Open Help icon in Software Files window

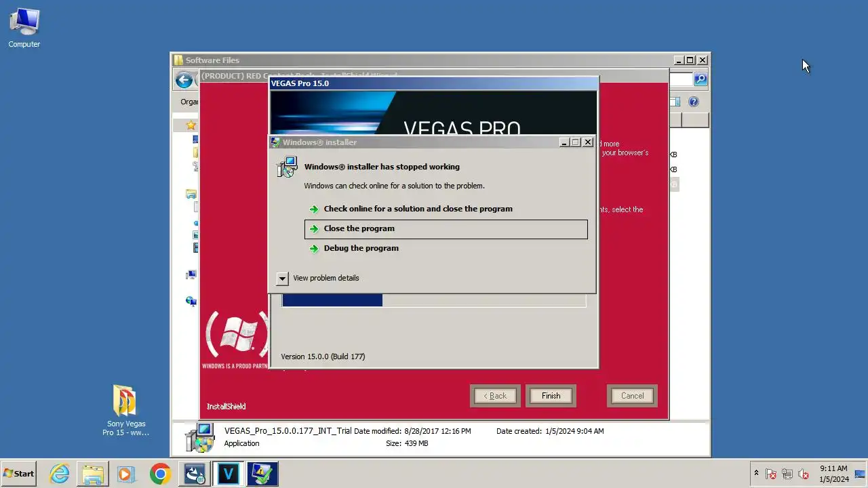(693, 102)
